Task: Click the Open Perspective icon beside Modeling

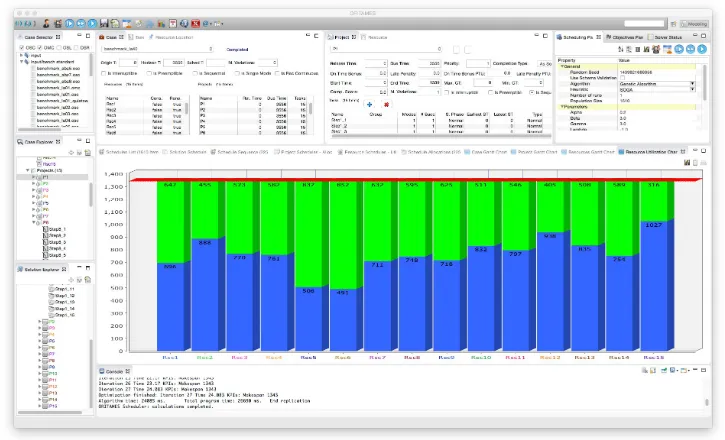Action: pyautogui.click(x=673, y=24)
